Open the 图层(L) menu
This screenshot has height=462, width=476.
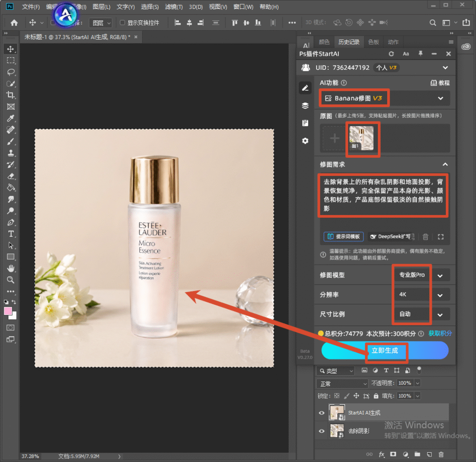point(101,7)
